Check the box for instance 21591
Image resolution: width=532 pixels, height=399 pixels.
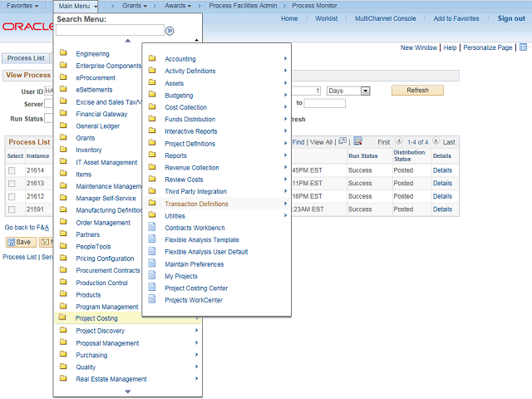click(x=12, y=210)
